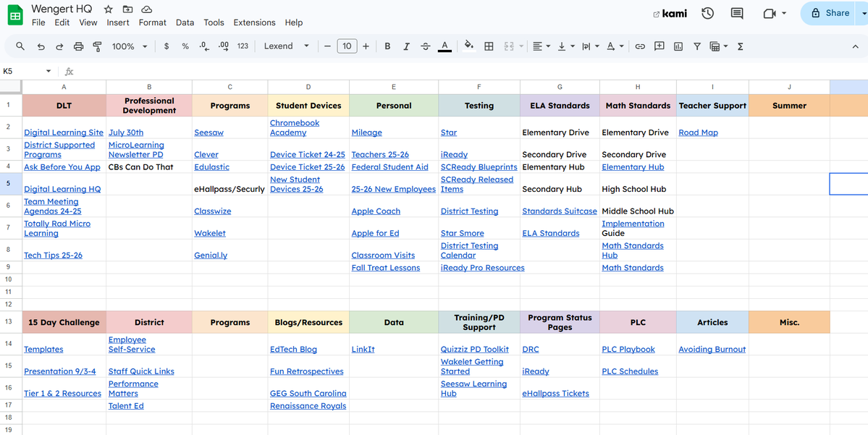Increase decimal places
868x435 pixels.
point(224,46)
